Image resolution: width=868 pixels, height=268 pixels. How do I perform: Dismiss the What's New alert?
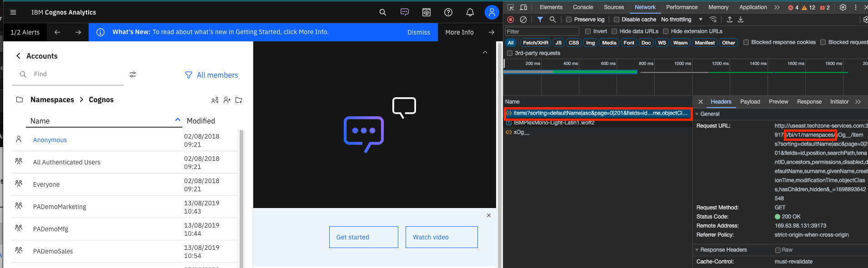419,32
